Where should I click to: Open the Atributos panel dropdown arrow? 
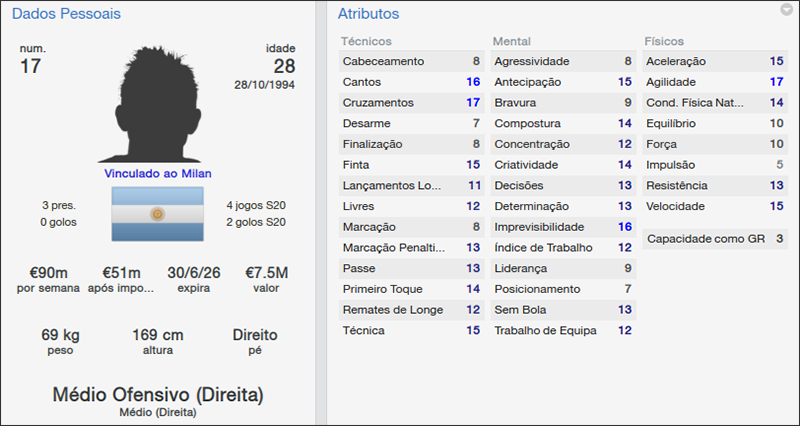787,10
